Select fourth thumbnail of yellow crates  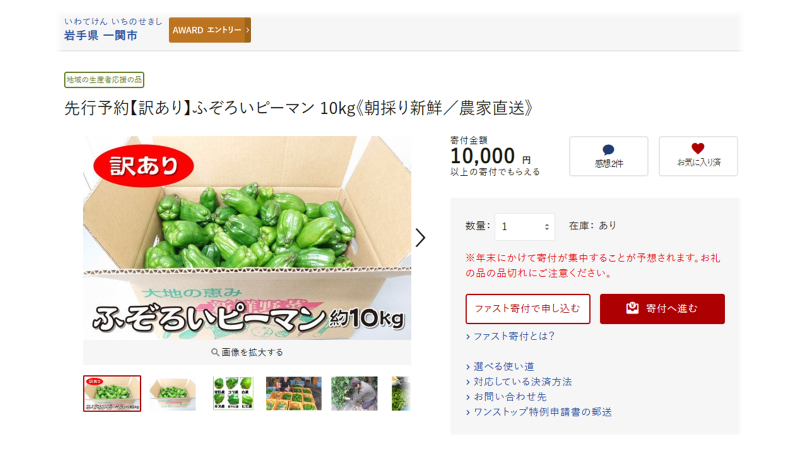point(294,393)
